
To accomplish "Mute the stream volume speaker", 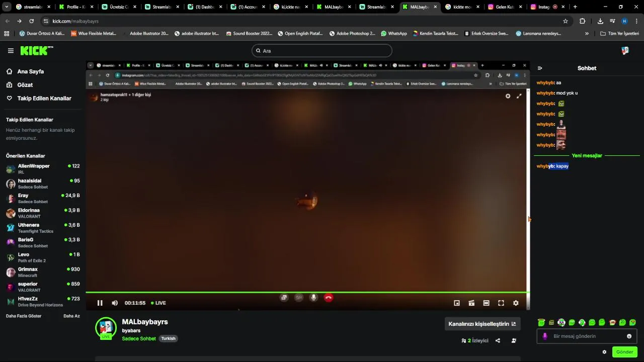I will tap(115, 303).
